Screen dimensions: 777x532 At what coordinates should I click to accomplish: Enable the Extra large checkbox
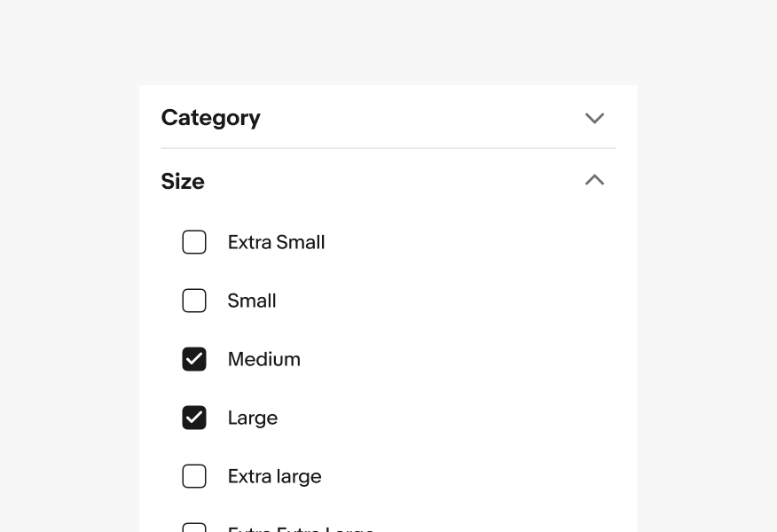tap(194, 476)
